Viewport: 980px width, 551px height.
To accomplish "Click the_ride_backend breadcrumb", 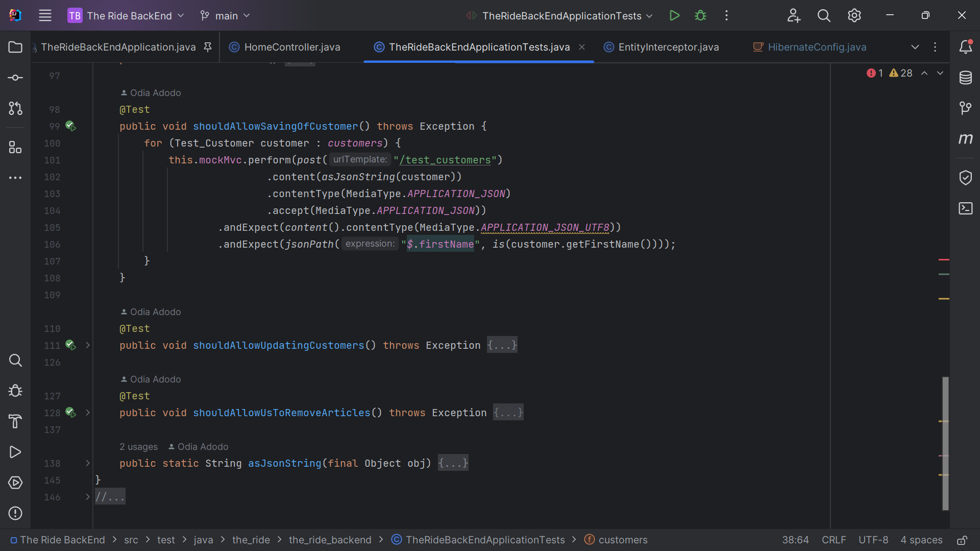I will click(330, 540).
